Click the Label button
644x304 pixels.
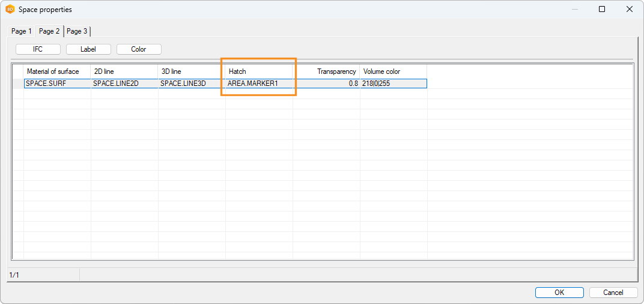tap(88, 49)
